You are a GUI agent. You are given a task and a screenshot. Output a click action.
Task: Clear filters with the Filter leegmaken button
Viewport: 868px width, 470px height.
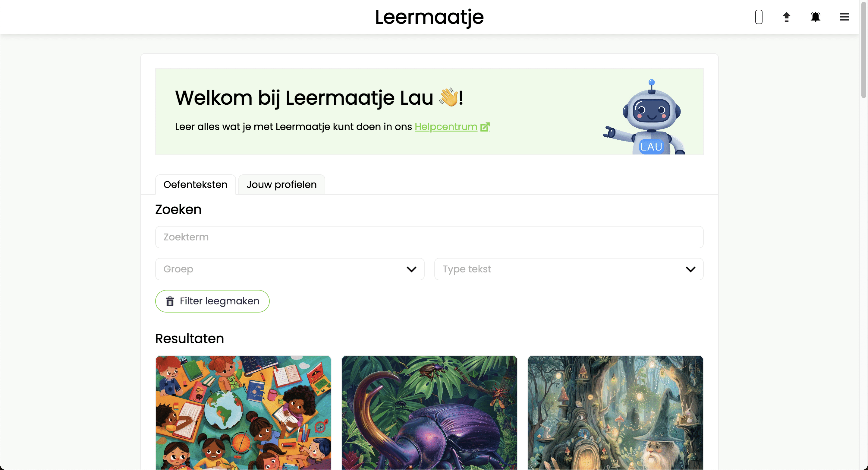[x=212, y=301]
